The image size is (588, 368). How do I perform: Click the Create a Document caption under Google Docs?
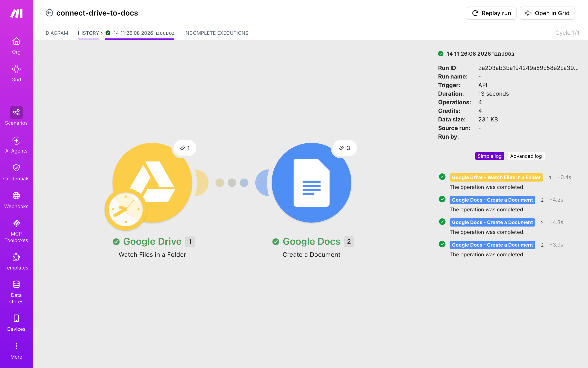point(312,255)
